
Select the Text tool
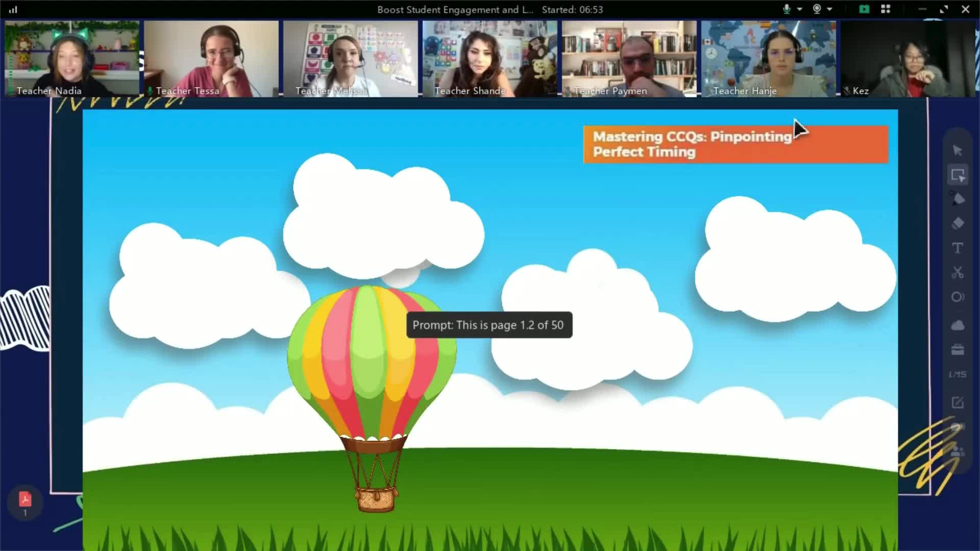coord(958,248)
